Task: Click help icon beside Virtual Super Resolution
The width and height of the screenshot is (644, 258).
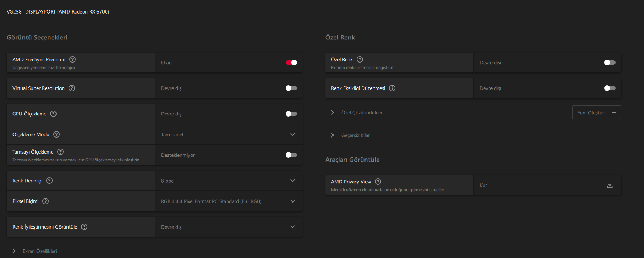Action: pos(72,88)
